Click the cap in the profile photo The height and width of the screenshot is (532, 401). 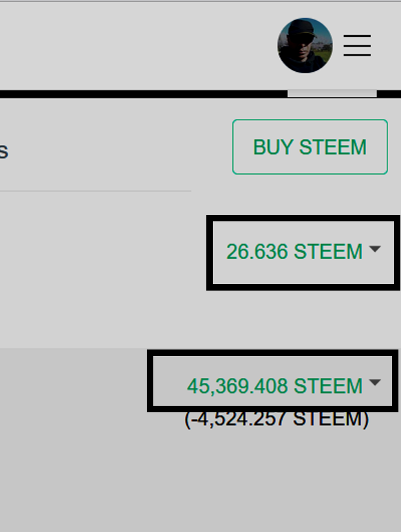click(302, 27)
